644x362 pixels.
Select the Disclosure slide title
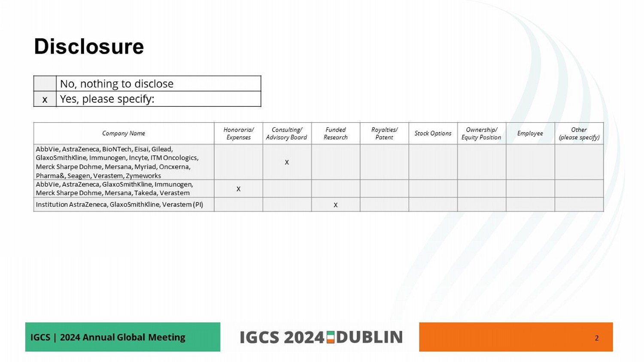pos(89,46)
